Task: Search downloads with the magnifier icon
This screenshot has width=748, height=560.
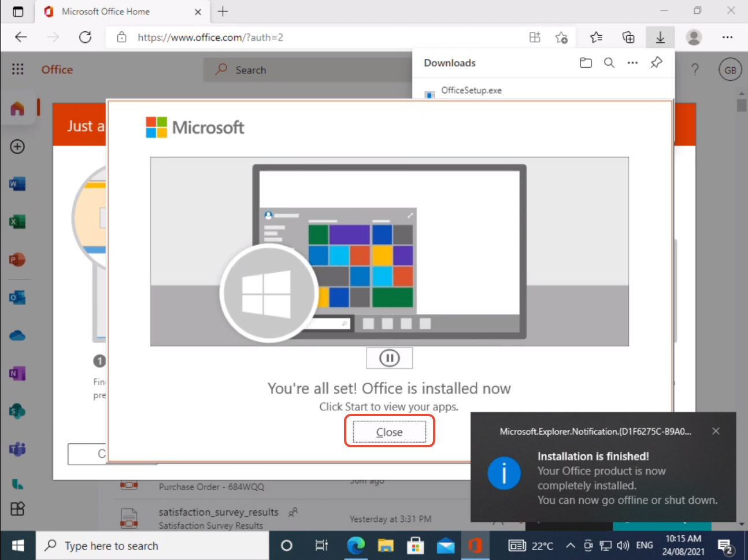Action: (609, 62)
